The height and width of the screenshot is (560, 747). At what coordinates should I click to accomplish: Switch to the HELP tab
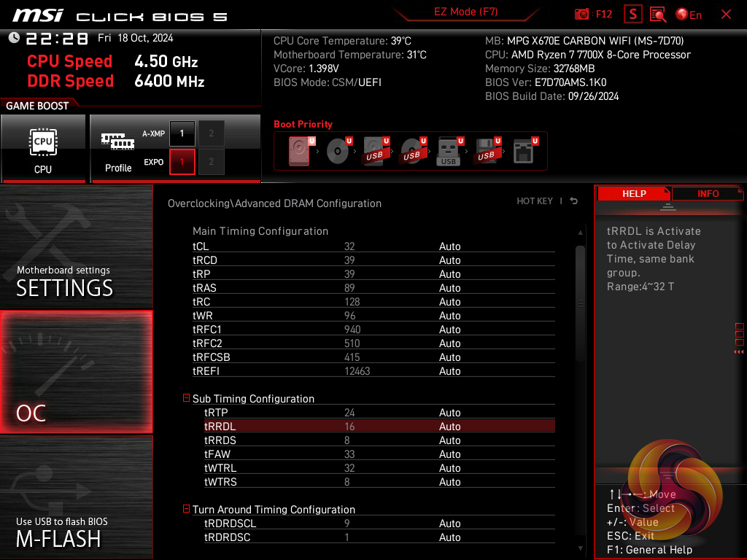[x=634, y=193]
